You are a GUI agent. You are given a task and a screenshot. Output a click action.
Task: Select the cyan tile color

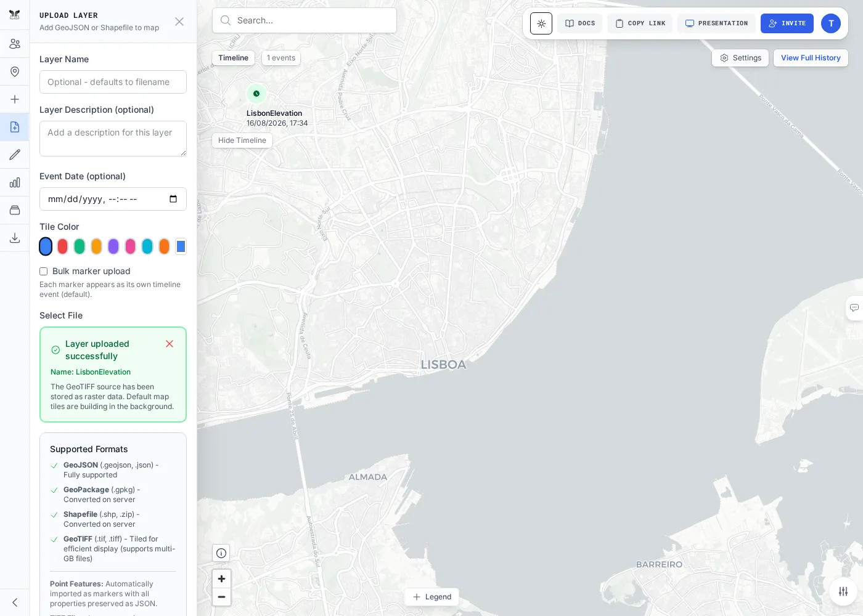click(x=147, y=246)
